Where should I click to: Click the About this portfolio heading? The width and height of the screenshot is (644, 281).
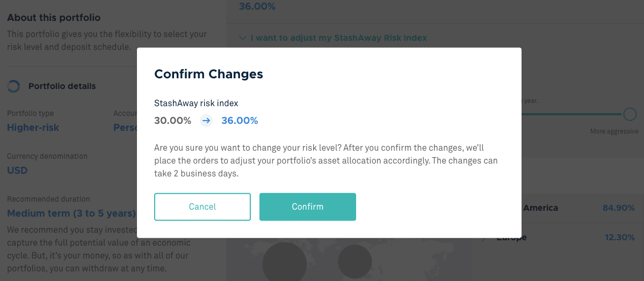pos(54,18)
